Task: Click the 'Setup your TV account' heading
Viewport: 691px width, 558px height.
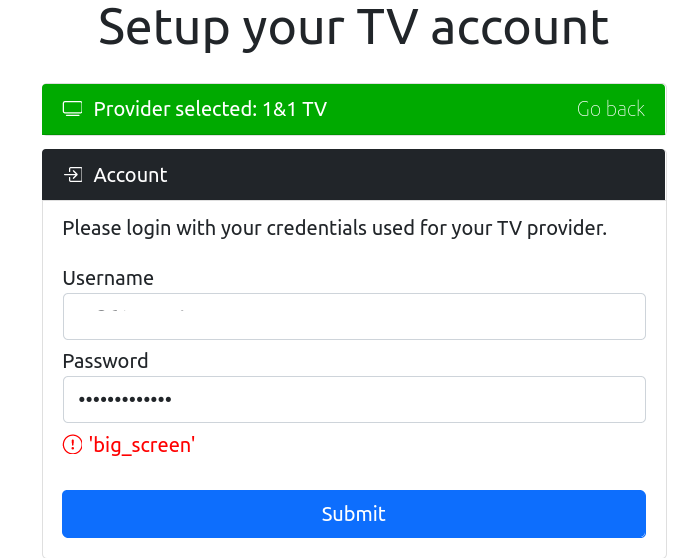Action: pos(354,28)
